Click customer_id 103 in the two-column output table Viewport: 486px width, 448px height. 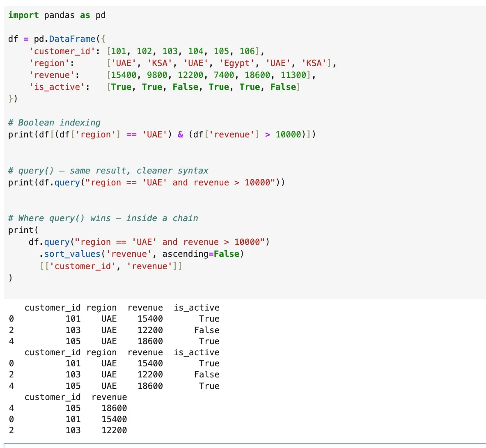73,431
